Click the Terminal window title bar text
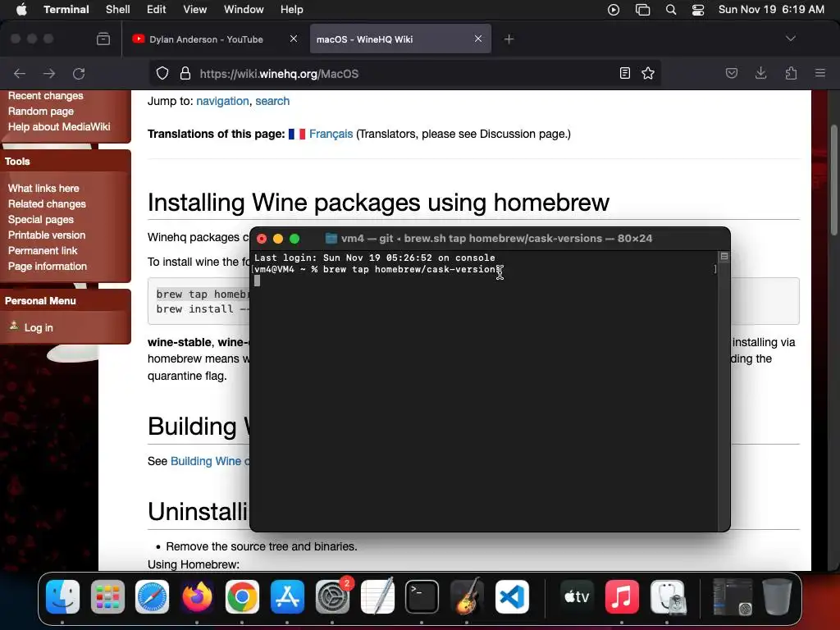840x630 pixels. (496, 239)
